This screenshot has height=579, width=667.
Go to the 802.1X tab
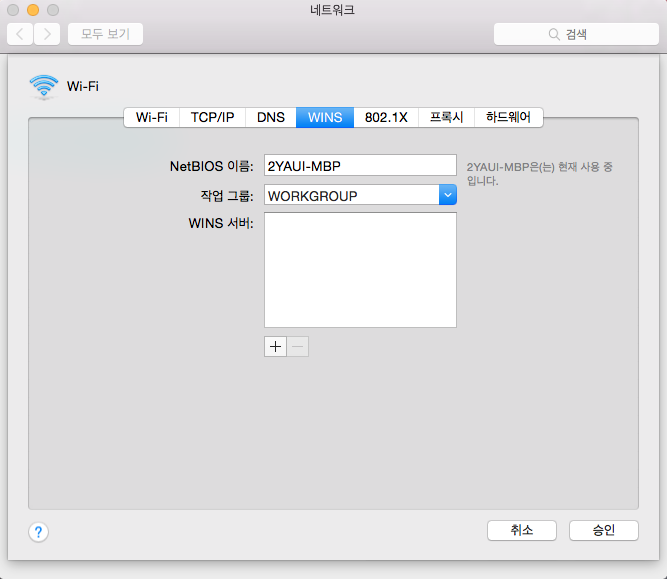[x=386, y=117]
